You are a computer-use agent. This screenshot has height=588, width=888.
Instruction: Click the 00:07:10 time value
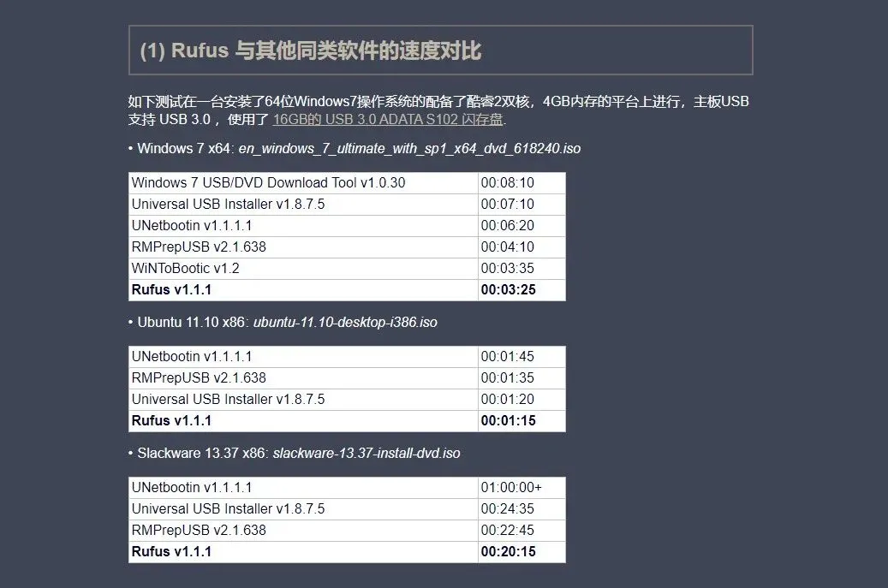[x=508, y=205]
